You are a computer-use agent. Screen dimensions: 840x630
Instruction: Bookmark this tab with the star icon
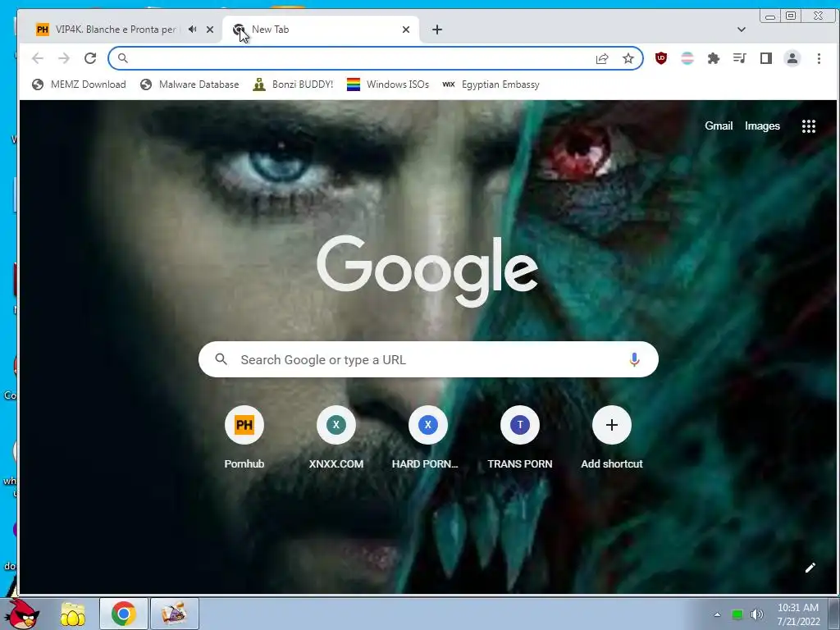[628, 58]
